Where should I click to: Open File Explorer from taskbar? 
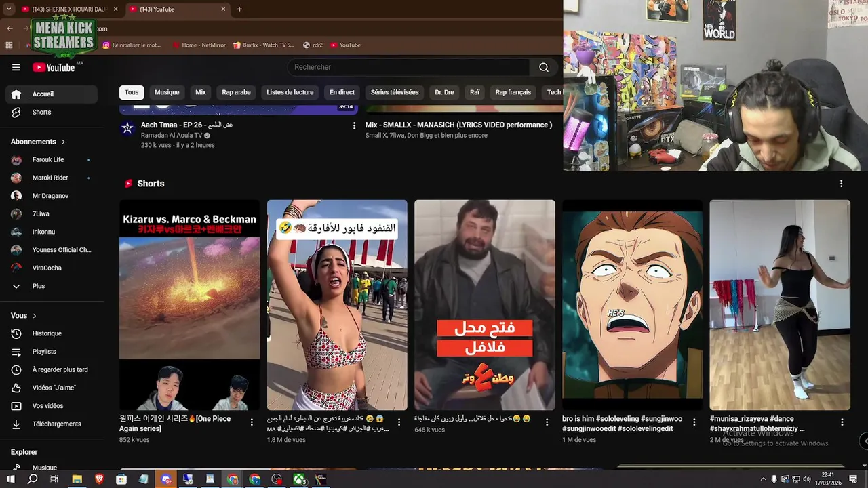click(x=77, y=479)
